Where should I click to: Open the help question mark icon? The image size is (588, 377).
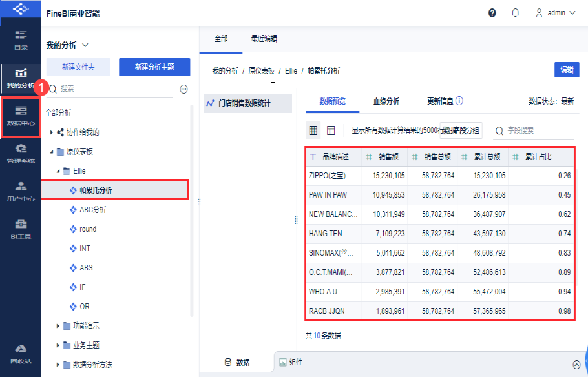[492, 13]
